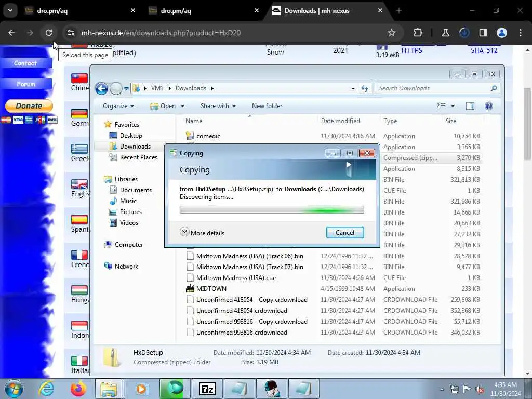Open the Forum link on webpage

(x=26, y=84)
